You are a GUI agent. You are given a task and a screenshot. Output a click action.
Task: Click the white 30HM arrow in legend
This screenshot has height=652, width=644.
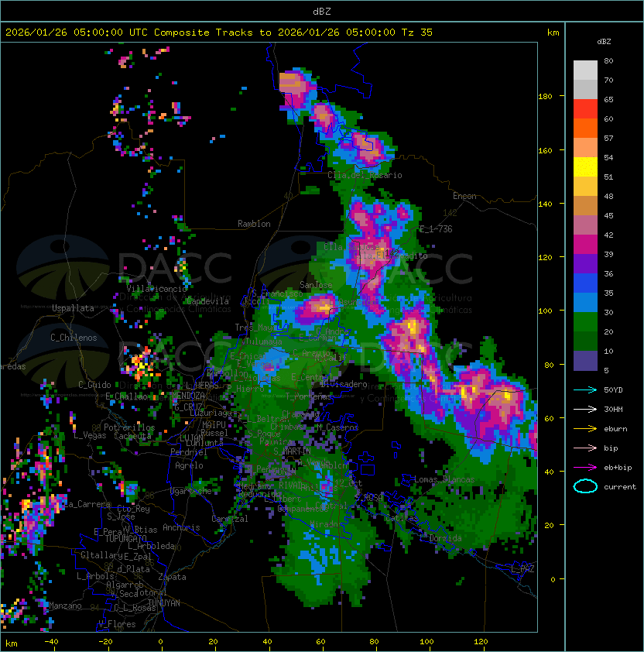585,409
